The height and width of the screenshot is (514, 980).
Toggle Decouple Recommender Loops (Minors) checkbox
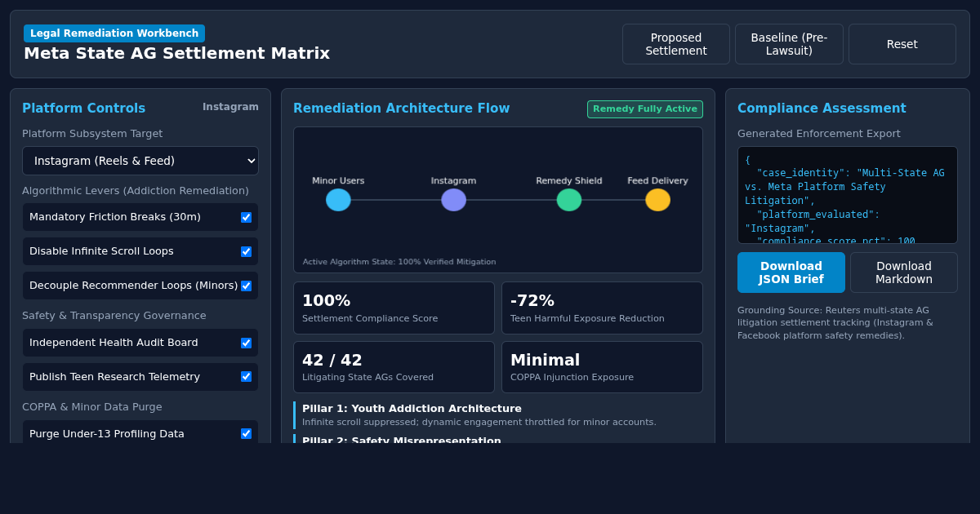(246, 286)
